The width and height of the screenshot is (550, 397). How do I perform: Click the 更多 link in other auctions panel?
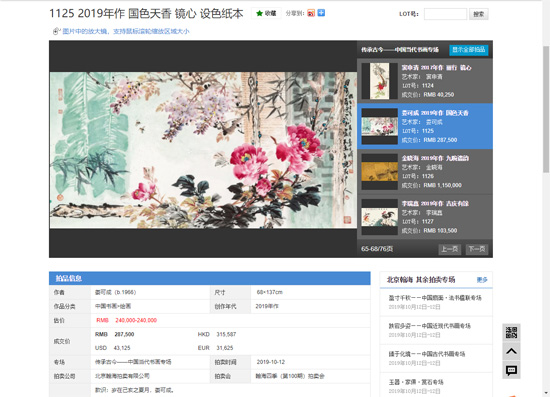tap(482, 280)
